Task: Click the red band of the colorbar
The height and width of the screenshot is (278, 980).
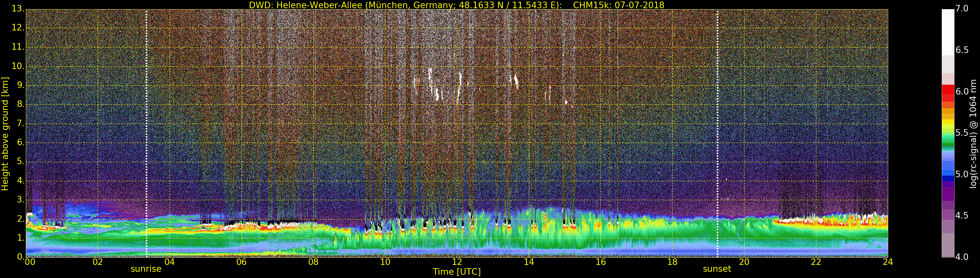Action: click(x=948, y=91)
